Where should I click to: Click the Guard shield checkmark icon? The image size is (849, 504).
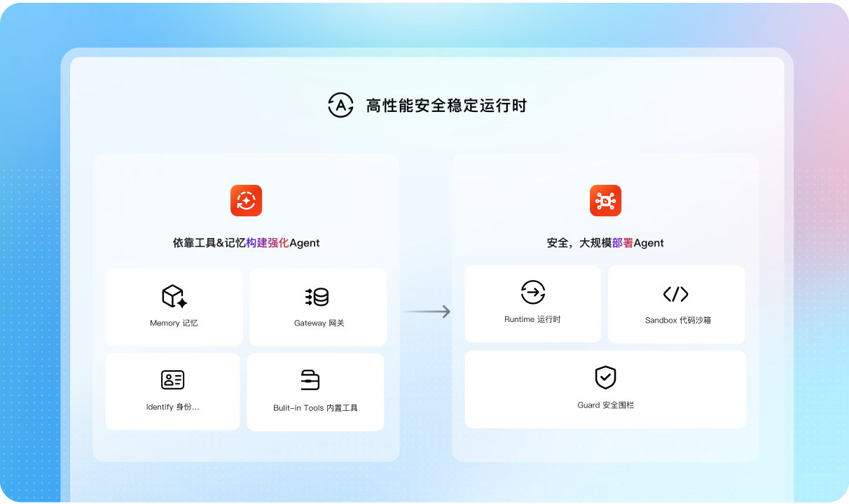[x=605, y=377]
